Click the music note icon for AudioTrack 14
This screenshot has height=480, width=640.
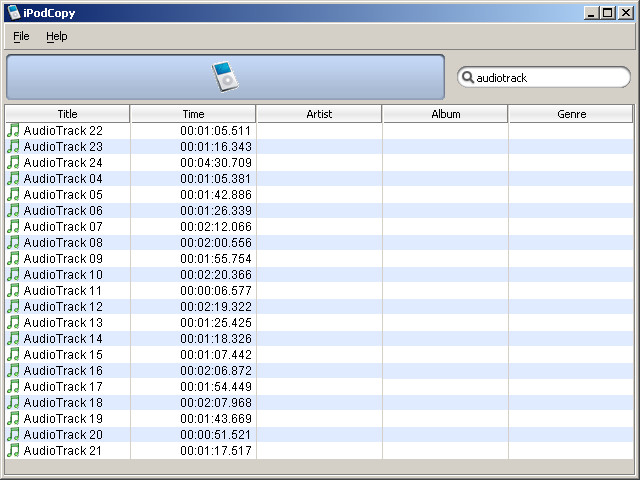click(13, 338)
